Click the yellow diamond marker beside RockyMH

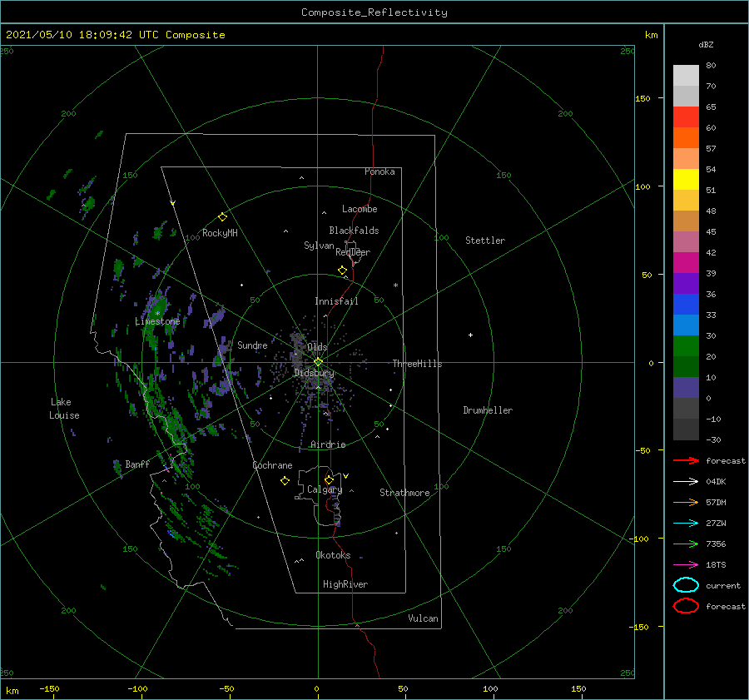click(x=222, y=217)
